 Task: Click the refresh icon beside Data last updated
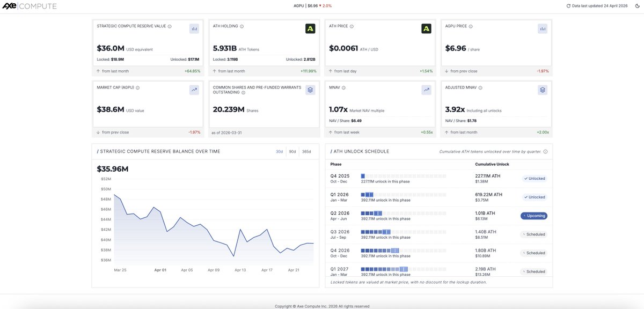[x=568, y=6]
